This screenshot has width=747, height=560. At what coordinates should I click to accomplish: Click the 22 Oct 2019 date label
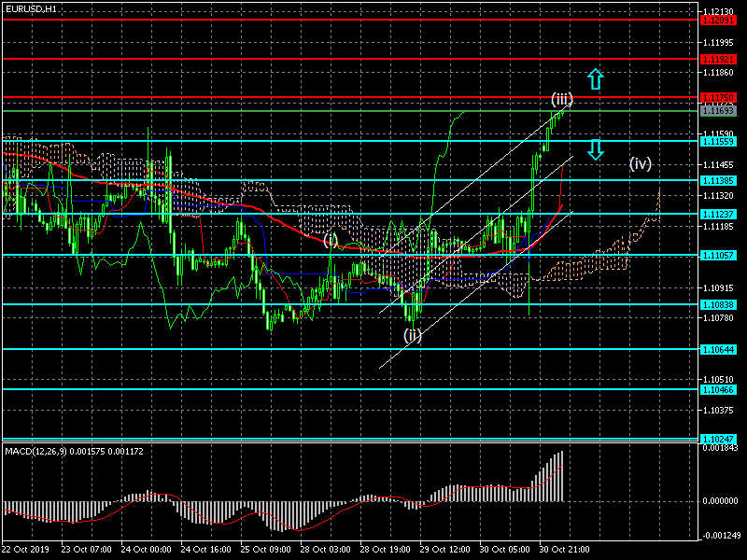(x=26, y=549)
